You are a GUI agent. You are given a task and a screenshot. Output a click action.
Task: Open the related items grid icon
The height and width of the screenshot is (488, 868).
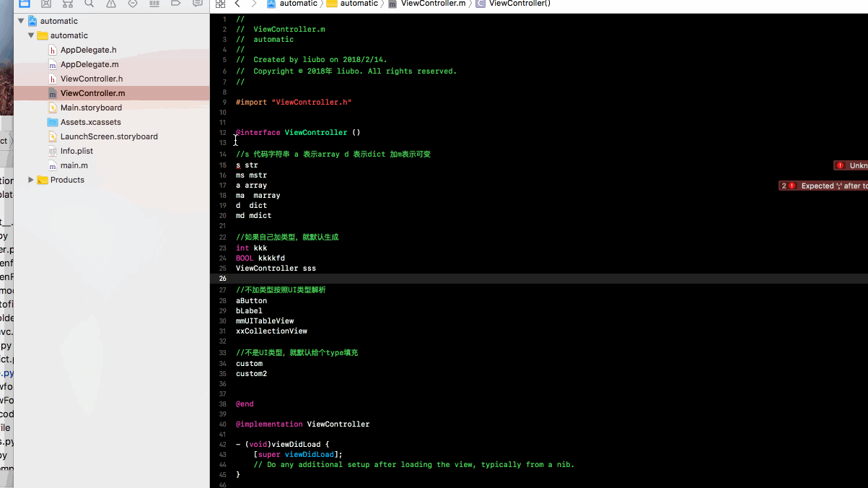221,4
